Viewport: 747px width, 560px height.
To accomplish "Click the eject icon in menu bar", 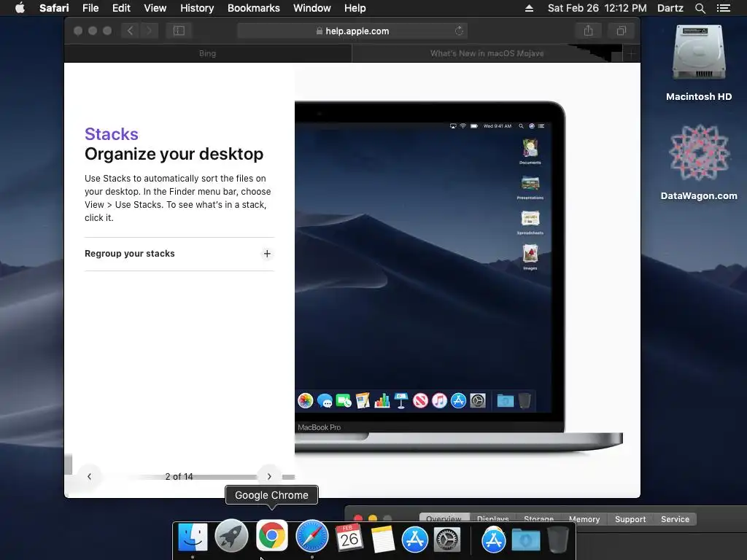I will pyautogui.click(x=529, y=8).
